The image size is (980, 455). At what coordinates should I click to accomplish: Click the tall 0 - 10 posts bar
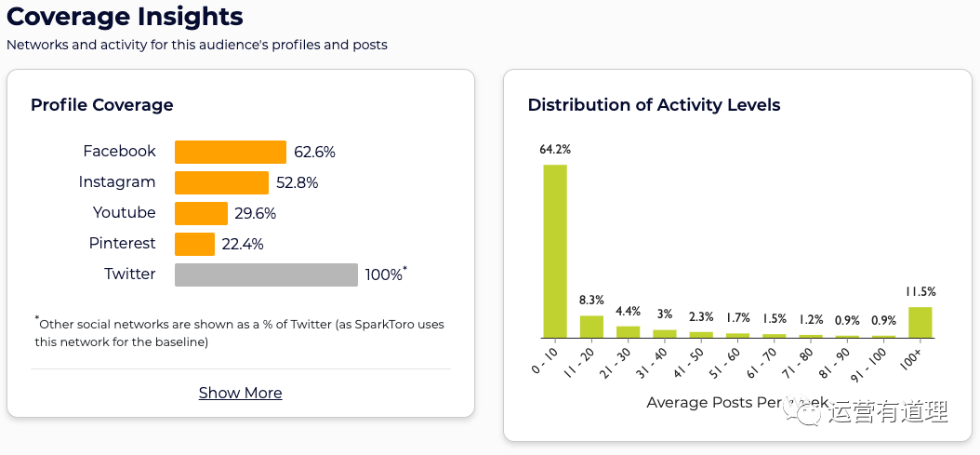[555, 251]
